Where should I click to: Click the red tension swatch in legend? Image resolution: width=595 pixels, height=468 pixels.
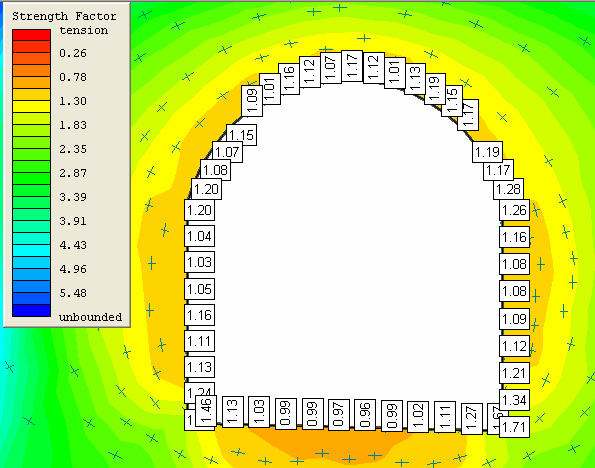pyautogui.click(x=31, y=35)
